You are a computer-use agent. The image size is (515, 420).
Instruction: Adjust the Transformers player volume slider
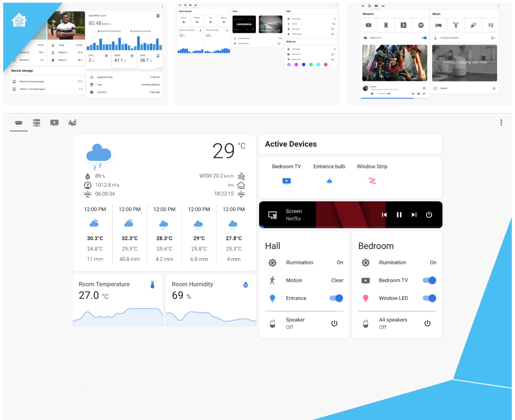tap(384, 94)
